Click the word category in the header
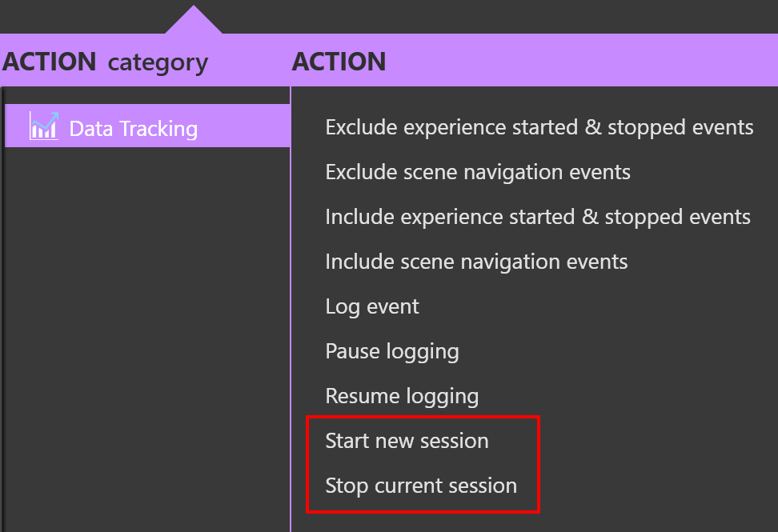This screenshot has width=778, height=532. (x=158, y=63)
